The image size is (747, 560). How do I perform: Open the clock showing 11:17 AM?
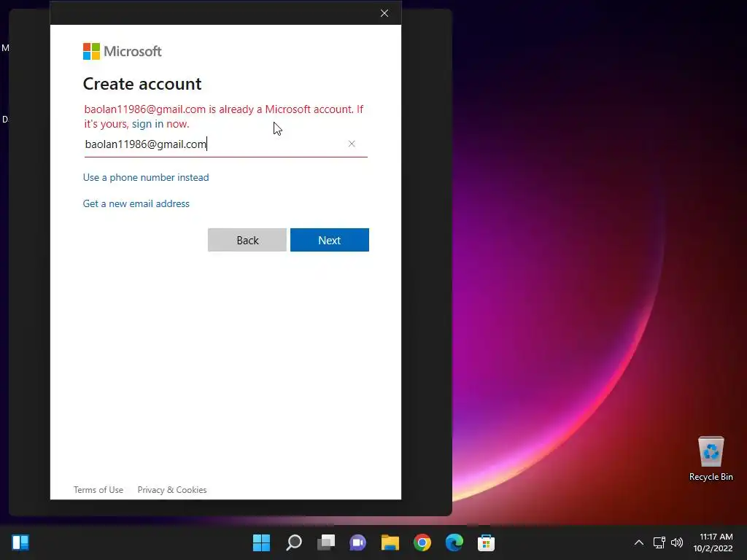coord(713,542)
